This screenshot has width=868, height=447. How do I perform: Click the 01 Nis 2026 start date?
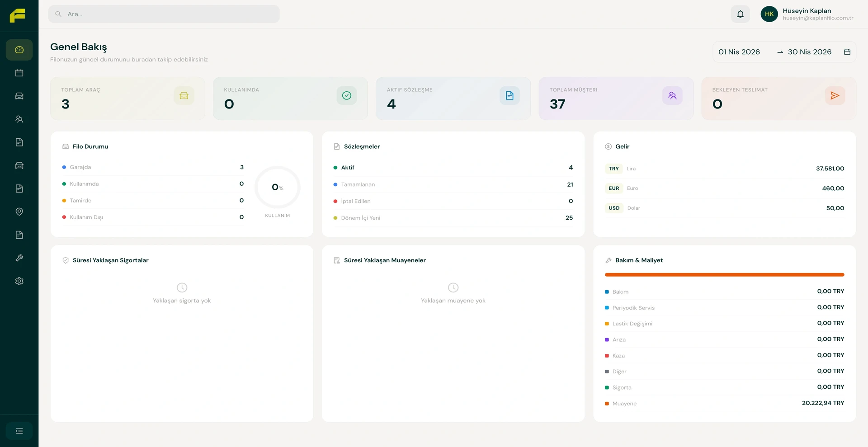(x=739, y=52)
